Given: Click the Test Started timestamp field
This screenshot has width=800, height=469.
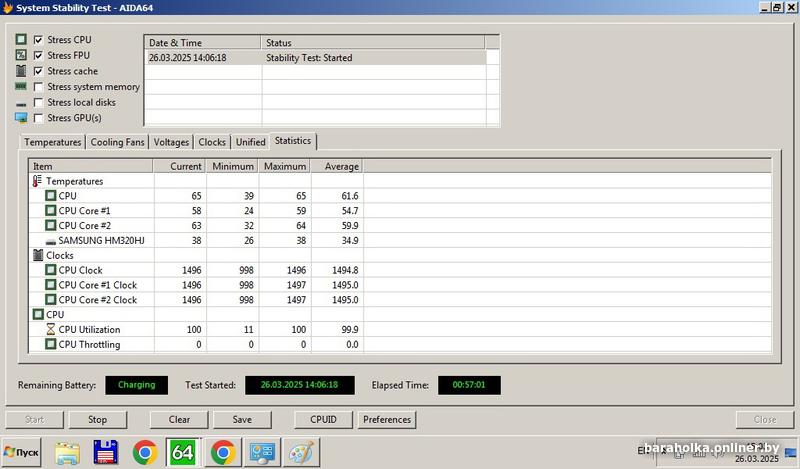Looking at the screenshot, I should (299, 385).
